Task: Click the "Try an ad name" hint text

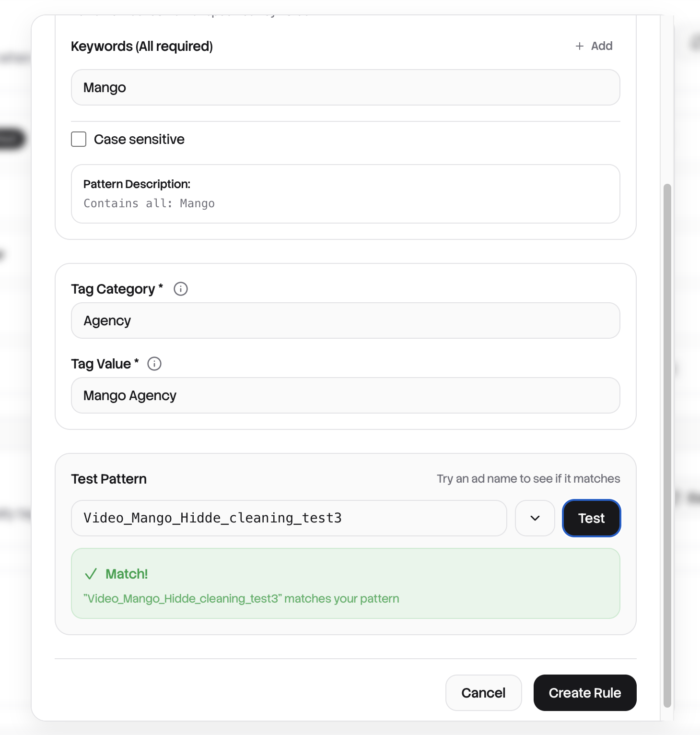Action: 528,479
